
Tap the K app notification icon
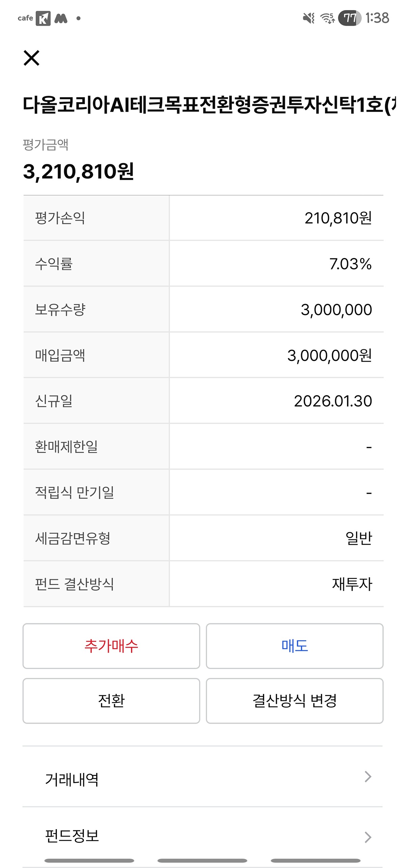click(43, 18)
